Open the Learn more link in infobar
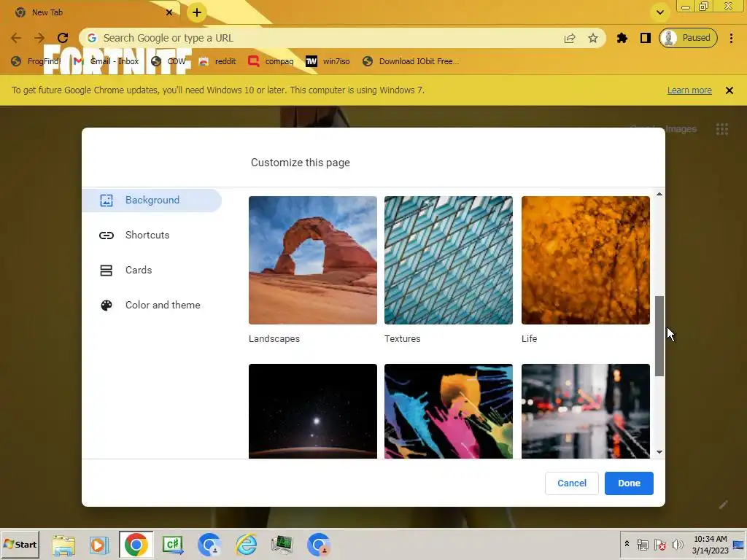The image size is (747, 560). (x=689, y=90)
